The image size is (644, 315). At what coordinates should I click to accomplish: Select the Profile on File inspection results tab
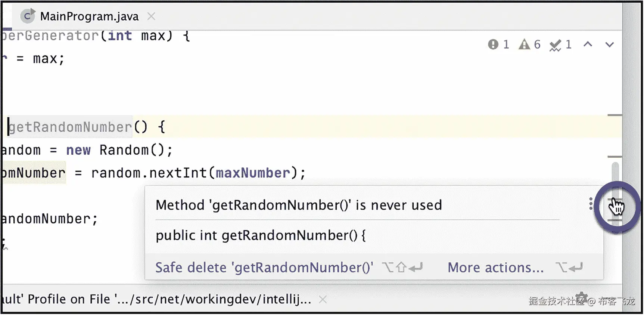(156, 299)
